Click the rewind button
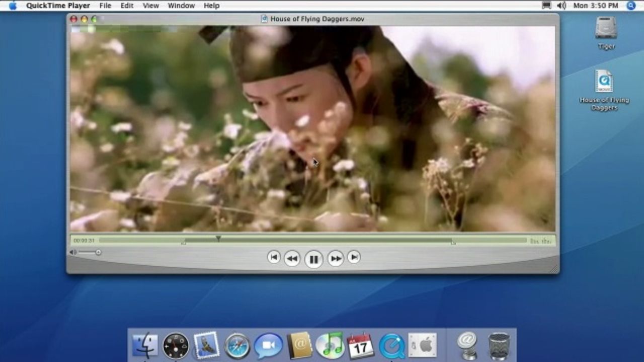The height and width of the screenshot is (362, 644). pyautogui.click(x=292, y=259)
